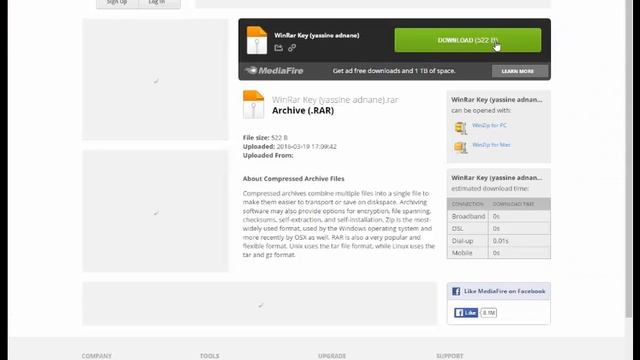Click the Dial-up 0.01s row
Image resolution: width=640 pixels, height=360 pixels.
point(499,241)
